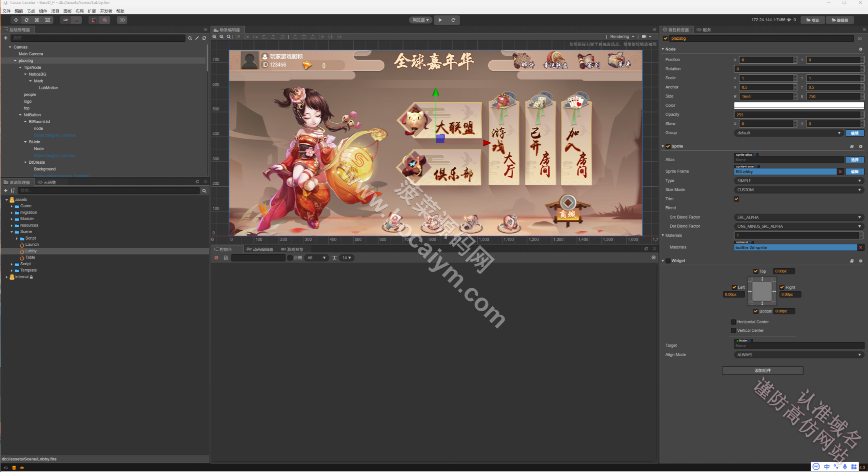Open Widget component help documentation

point(852,261)
